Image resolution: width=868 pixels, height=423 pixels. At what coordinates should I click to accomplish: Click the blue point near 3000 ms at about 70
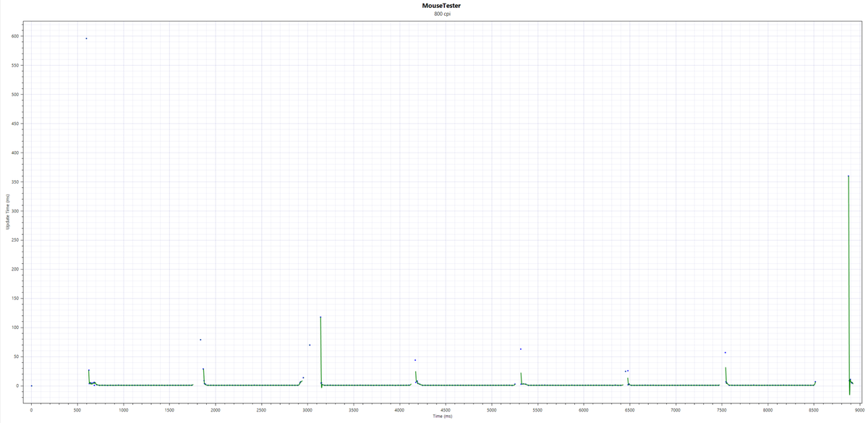[310, 345]
